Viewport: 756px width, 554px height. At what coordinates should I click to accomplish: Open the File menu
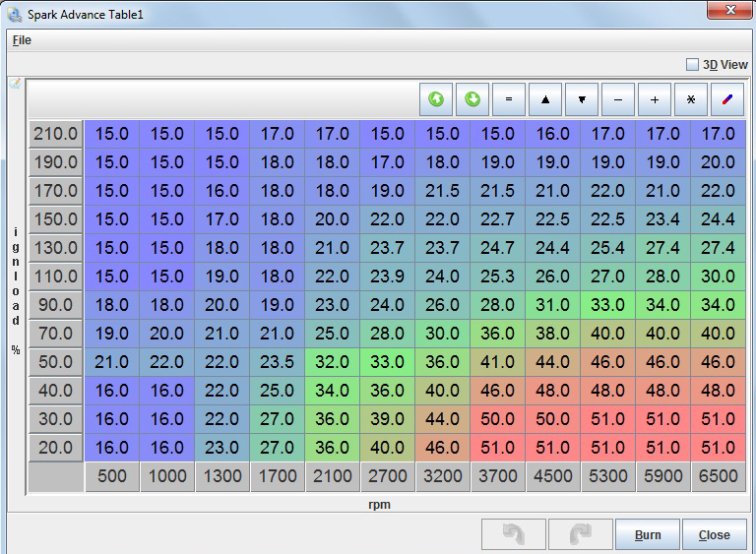tap(22, 40)
